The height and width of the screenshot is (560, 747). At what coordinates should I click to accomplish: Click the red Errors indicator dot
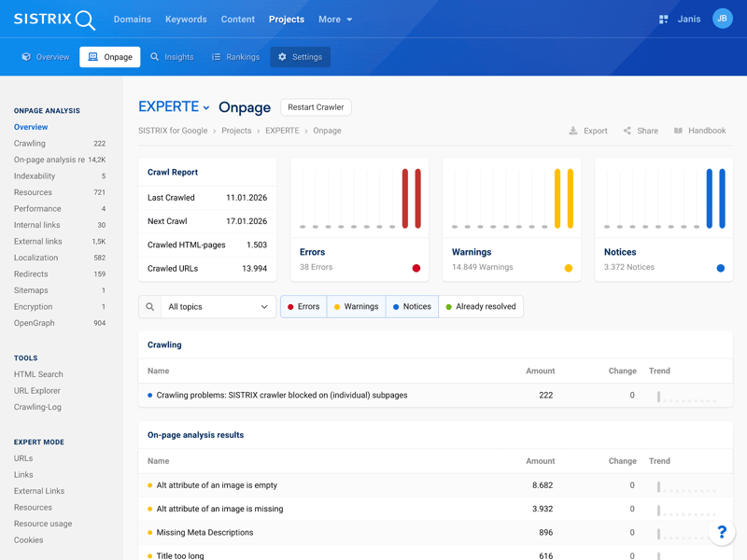pos(416,268)
